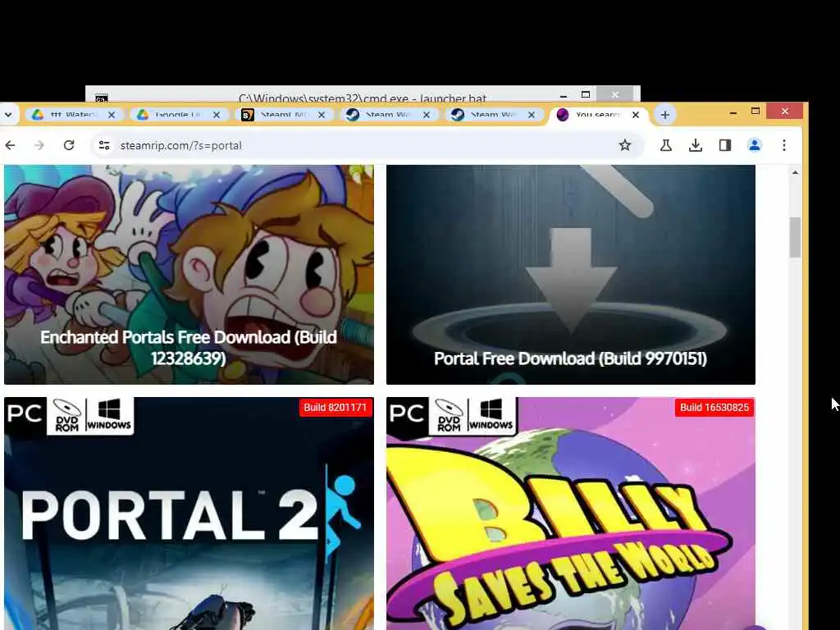The image size is (840, 630).
Task: Open Chrome Labs flask icon
Action: [666, 145]
